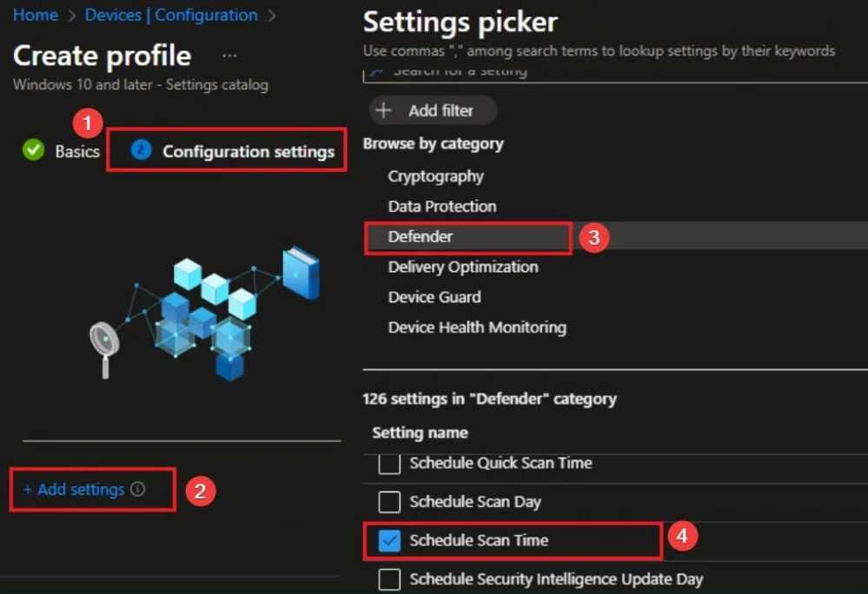Click the search for a setting field

click(x=615, y=74)
